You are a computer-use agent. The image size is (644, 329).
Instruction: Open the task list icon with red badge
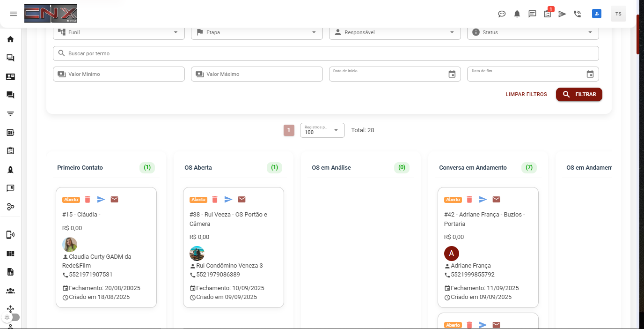click(x=547, y=14)
